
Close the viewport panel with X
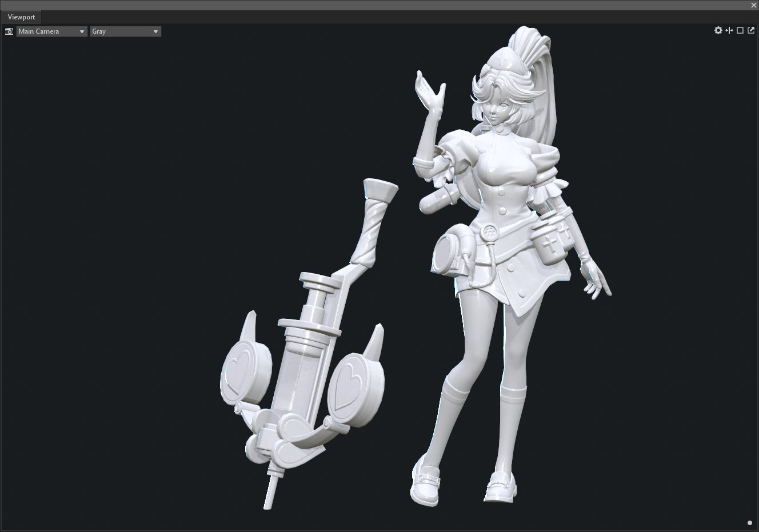pos(754,5)
